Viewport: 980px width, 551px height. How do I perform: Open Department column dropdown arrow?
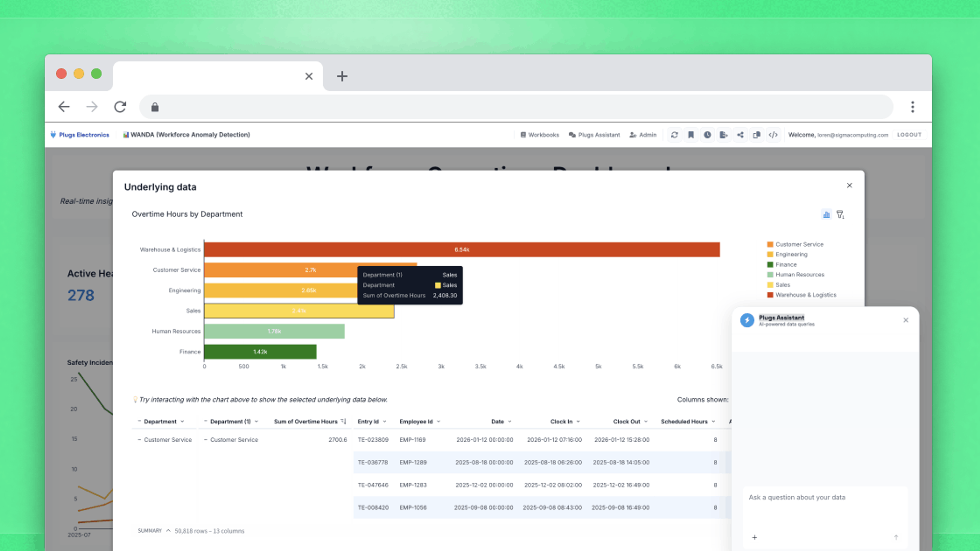182,421
